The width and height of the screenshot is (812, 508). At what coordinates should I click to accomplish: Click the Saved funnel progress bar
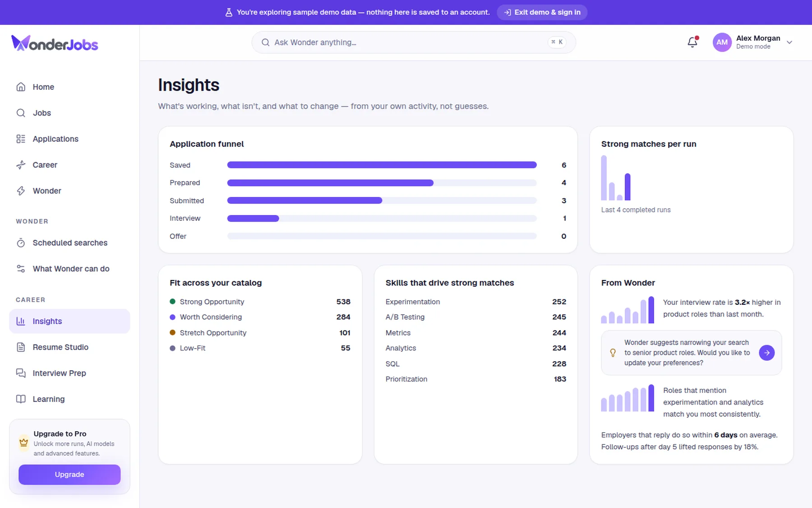click(x=382, y=165)
